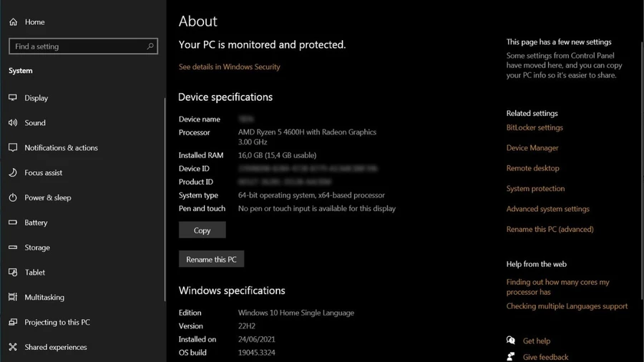Click the Multitasking icon
The image size is (644, 362).
click(x=13, y=297)
